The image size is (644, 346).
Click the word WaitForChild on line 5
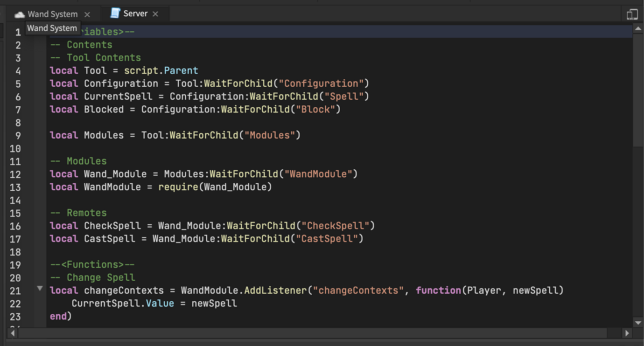[x=238, y=83]
